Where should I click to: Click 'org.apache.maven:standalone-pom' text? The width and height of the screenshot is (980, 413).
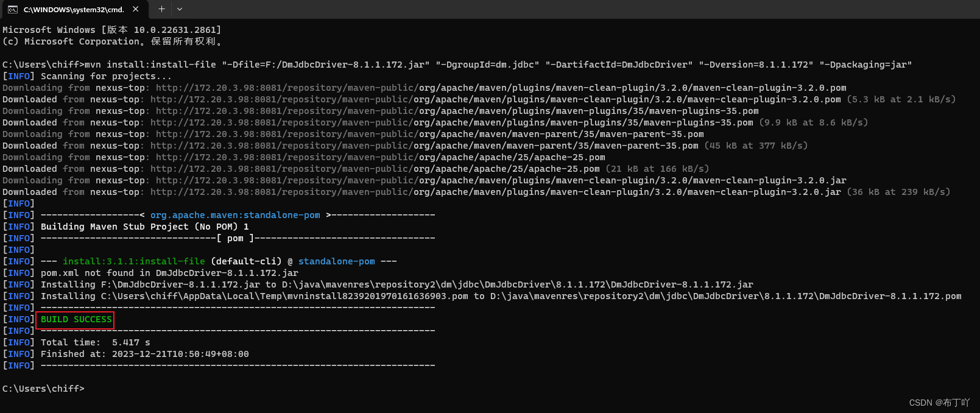click(x=235, y=215)
